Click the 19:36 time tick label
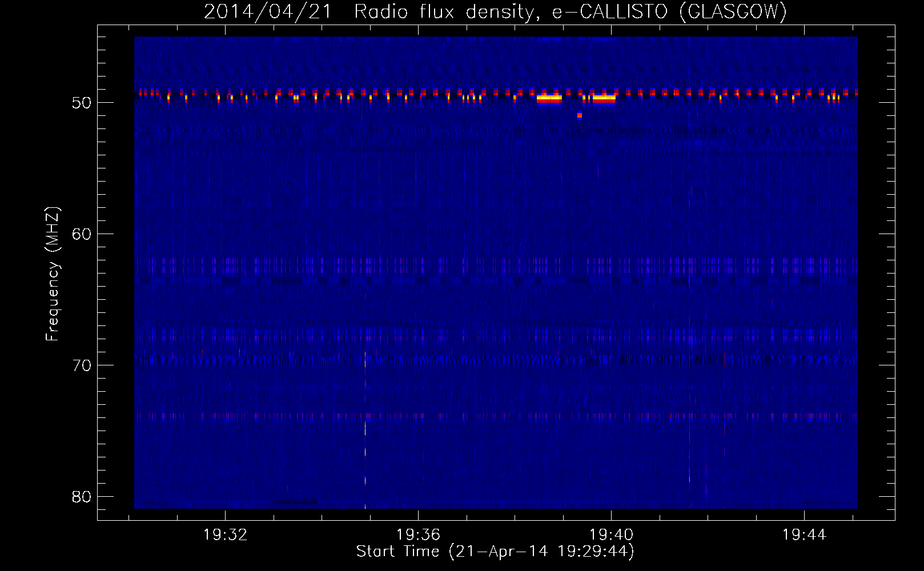This screenshot has height=571, width=924. tap(419, 535)
